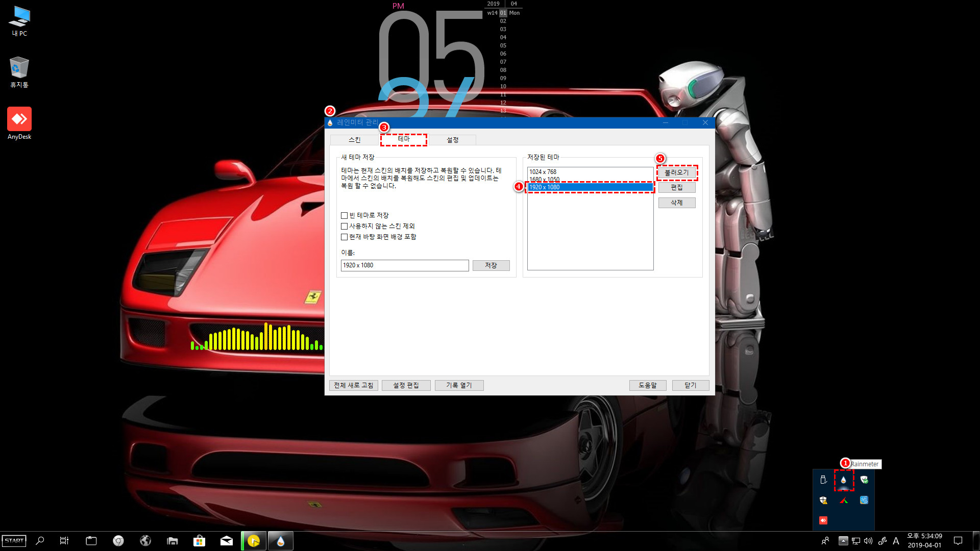
Task: Click the Rainmeter taskbar window button
Action: (281, 541)
